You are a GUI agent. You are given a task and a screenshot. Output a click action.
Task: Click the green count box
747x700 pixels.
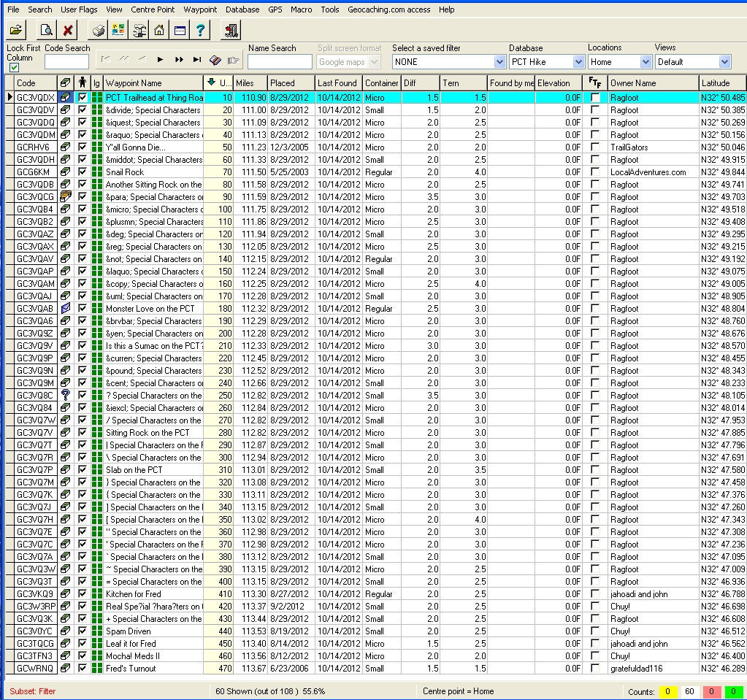click(733, 691)
